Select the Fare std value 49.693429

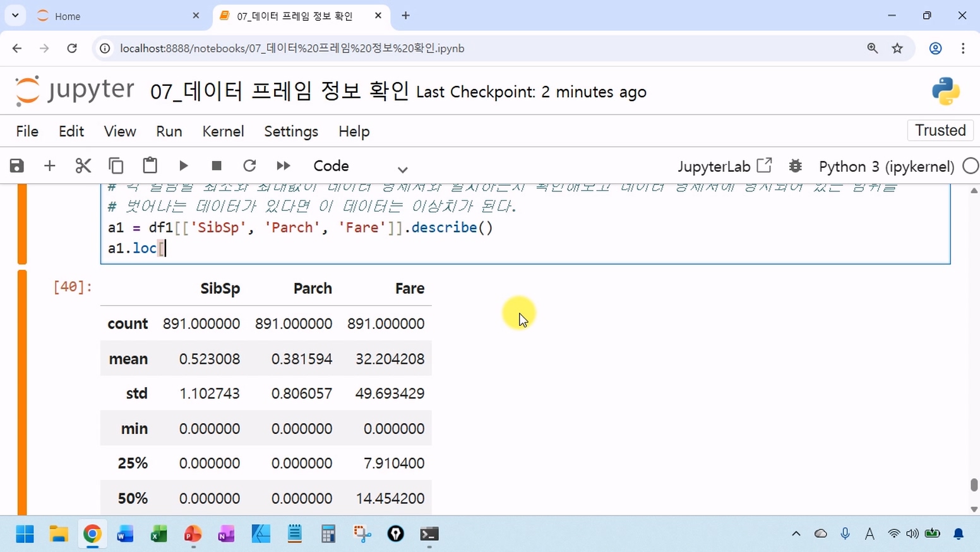390,393
